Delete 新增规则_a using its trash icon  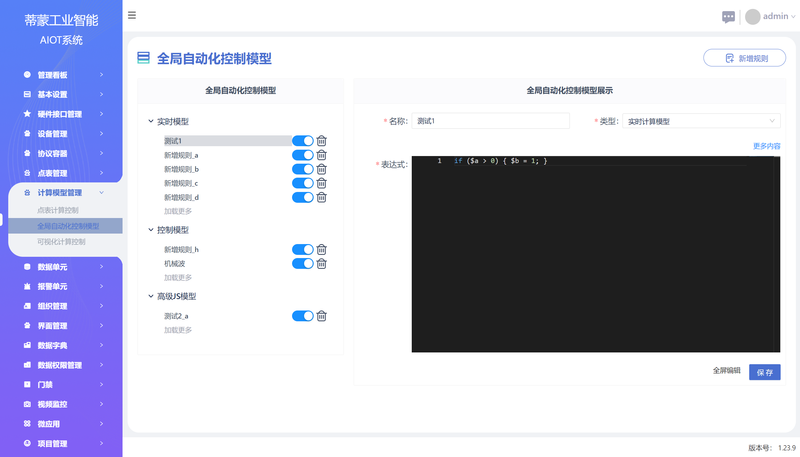tap(321, 155)
